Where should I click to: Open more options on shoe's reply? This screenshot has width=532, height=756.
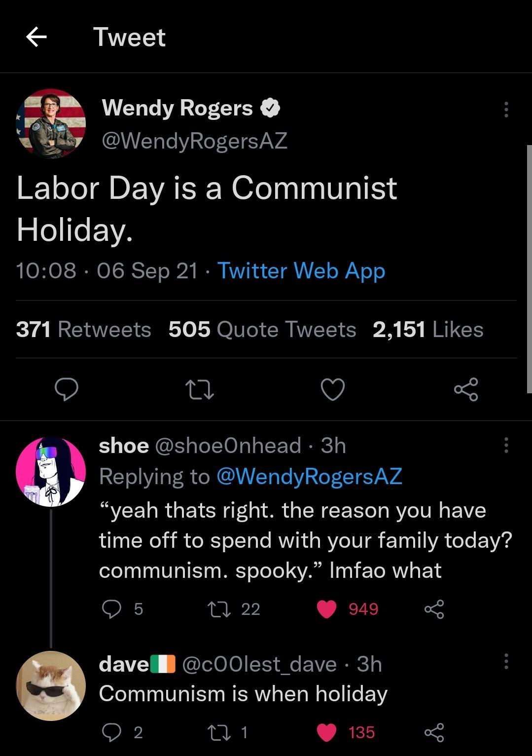click(x=506, y=446)
